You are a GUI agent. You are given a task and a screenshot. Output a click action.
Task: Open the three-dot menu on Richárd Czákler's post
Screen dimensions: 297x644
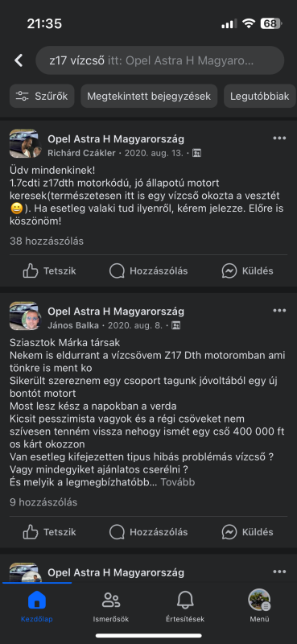tap(279, 138)
